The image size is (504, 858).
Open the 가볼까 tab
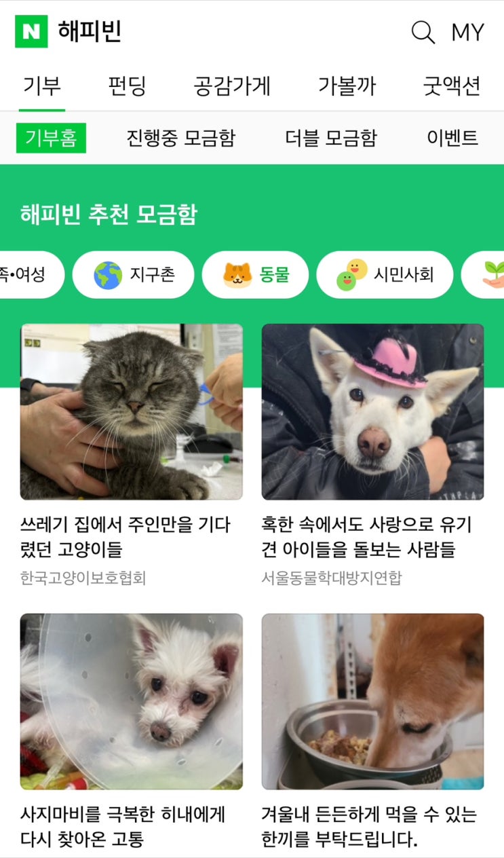coord(347,86)
